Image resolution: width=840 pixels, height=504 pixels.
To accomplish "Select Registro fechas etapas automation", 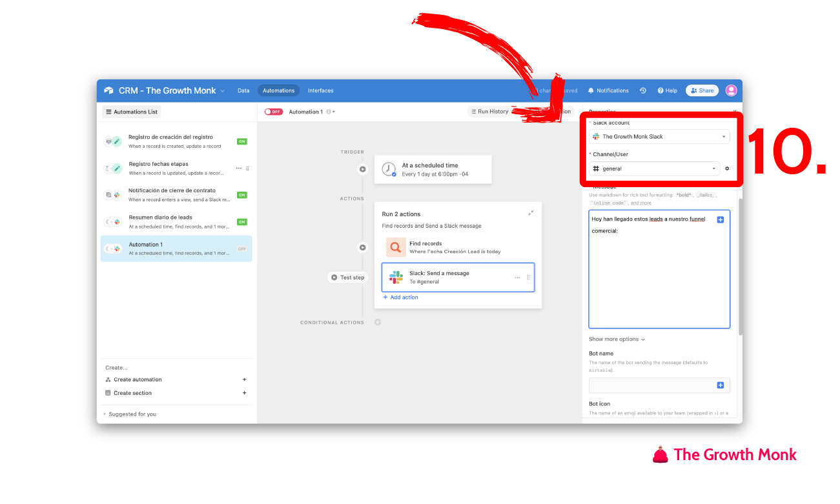I will [x=176, y=168].
